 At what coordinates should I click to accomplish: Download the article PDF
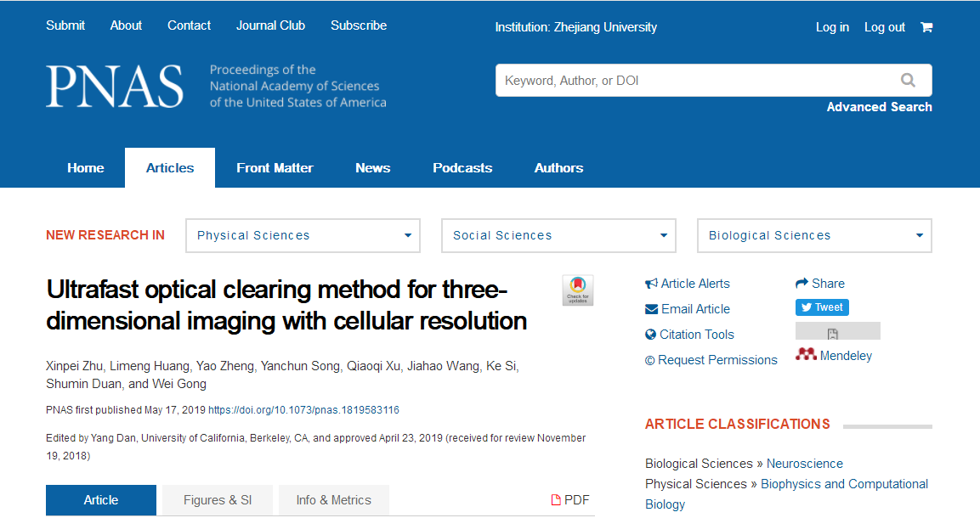pos(570,500)
